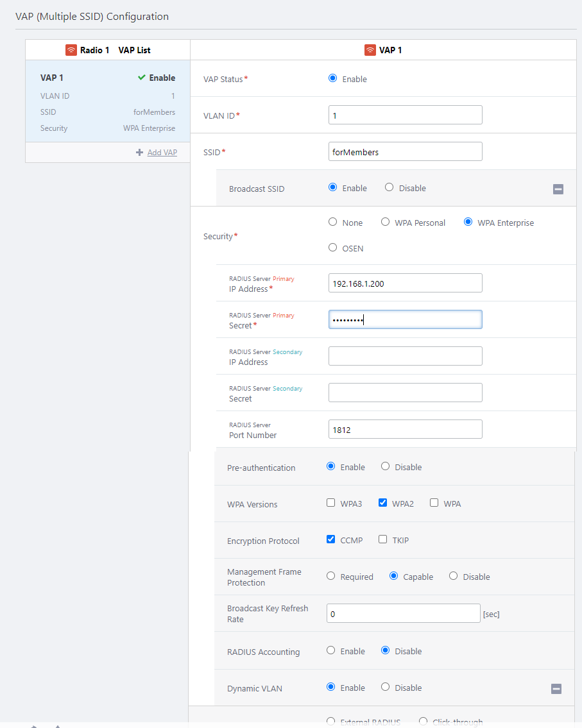Screen dimensions: 582x728
Task: Focus the secondary RADIUS IP Address field
Action: point(405,356)
